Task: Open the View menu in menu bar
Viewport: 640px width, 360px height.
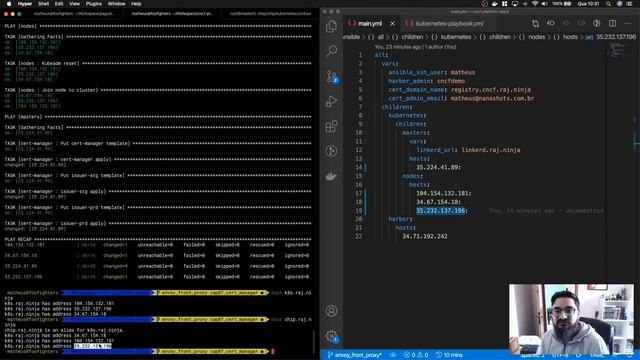Action: coord(74,4)
